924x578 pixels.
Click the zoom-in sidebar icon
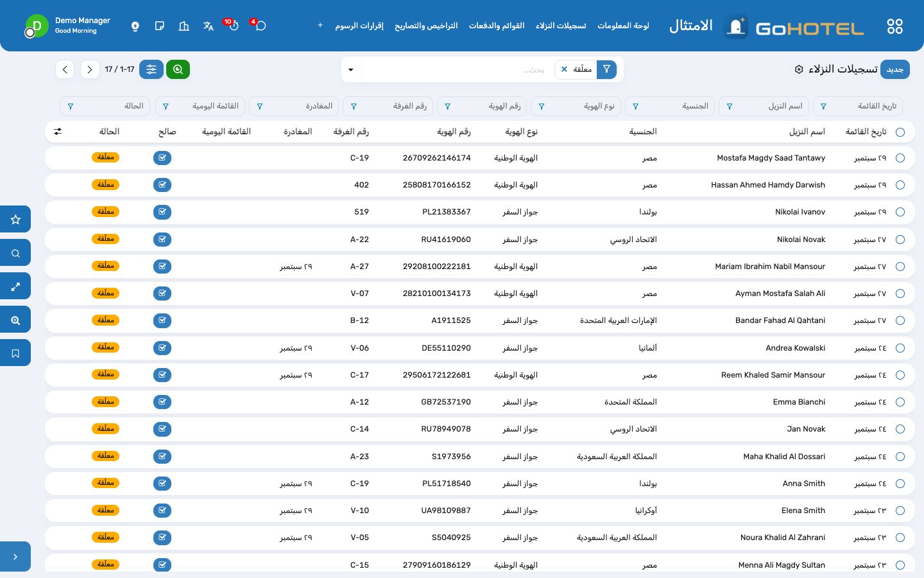point(15,320)
